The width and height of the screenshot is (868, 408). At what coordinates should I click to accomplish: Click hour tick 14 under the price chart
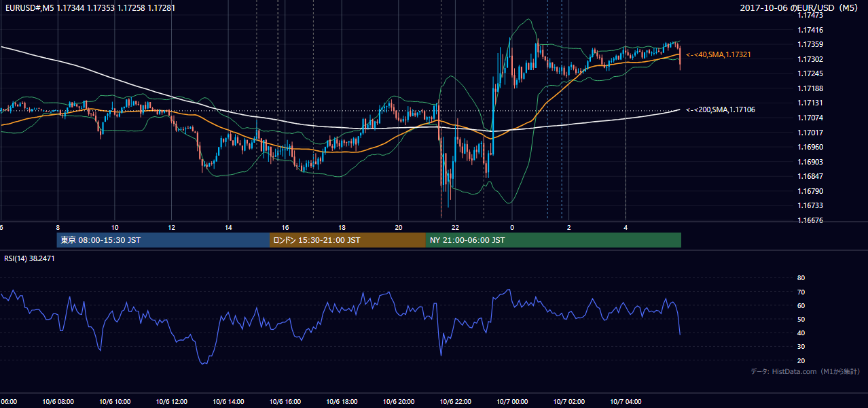click(228, 227)
